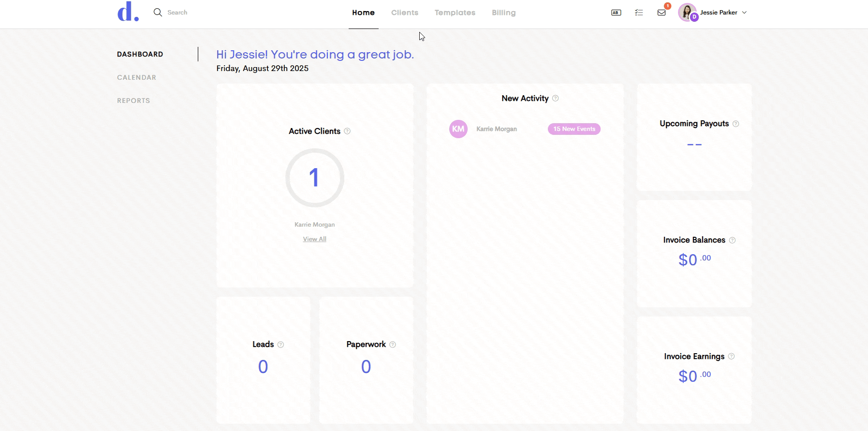Open the mail inbox icon
Viewport: 868px width, 431px height.
point(662,13)
